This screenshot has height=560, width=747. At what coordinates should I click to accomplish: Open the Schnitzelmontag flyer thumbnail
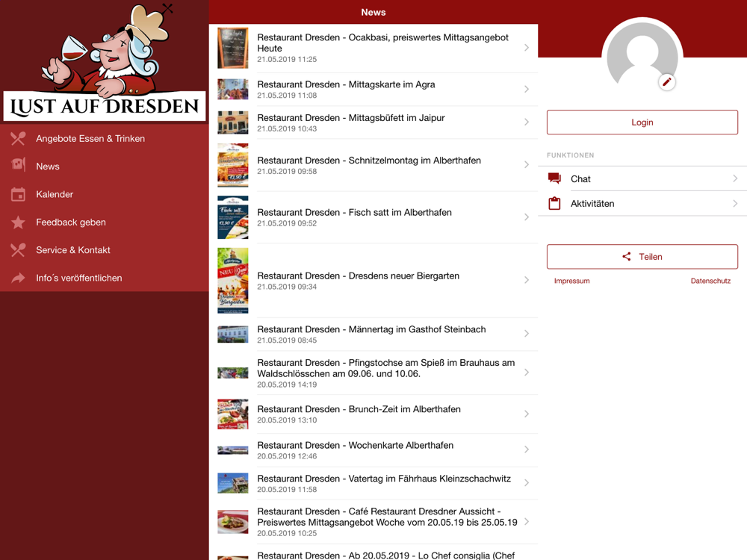233,165
